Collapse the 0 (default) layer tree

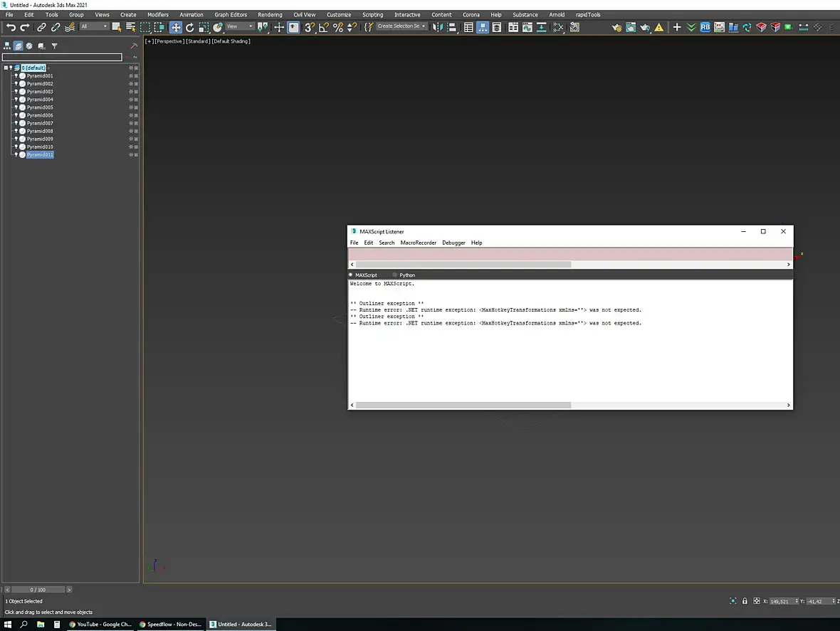pyautogui.click(x=6, y=68)
